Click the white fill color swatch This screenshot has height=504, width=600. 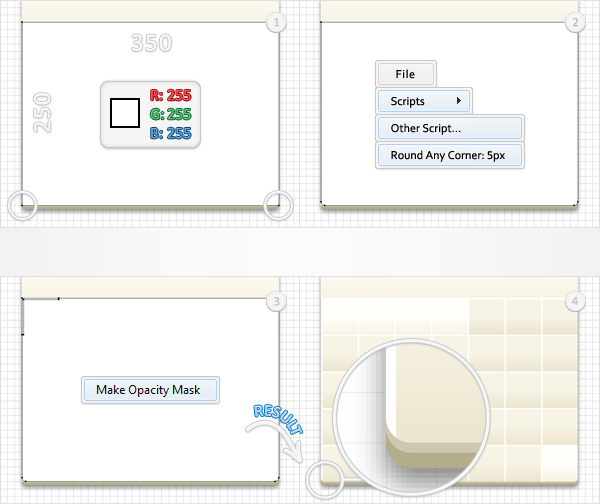125,113
